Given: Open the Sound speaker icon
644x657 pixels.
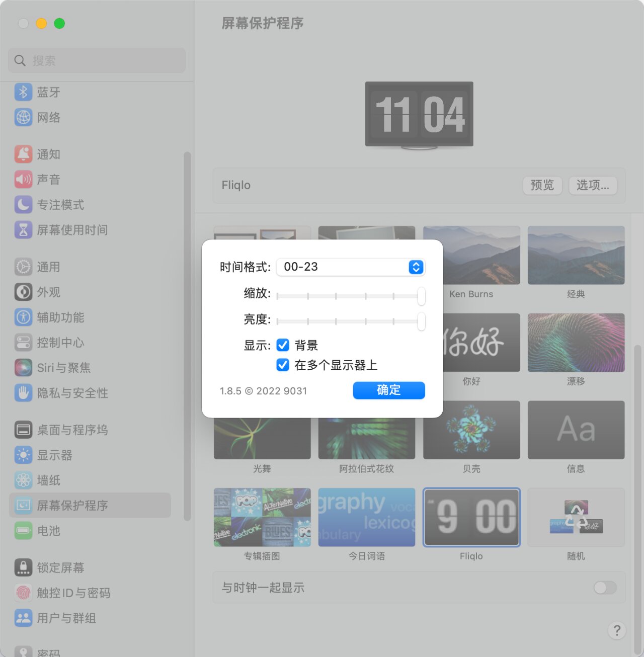Looking at the screenshot, I should point(23,179).
